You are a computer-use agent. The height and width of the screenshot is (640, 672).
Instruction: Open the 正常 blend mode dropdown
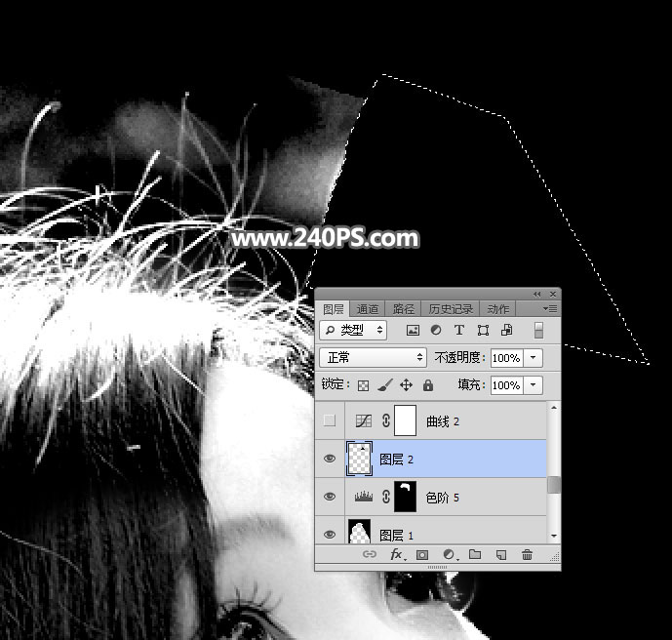coord(373,357)
